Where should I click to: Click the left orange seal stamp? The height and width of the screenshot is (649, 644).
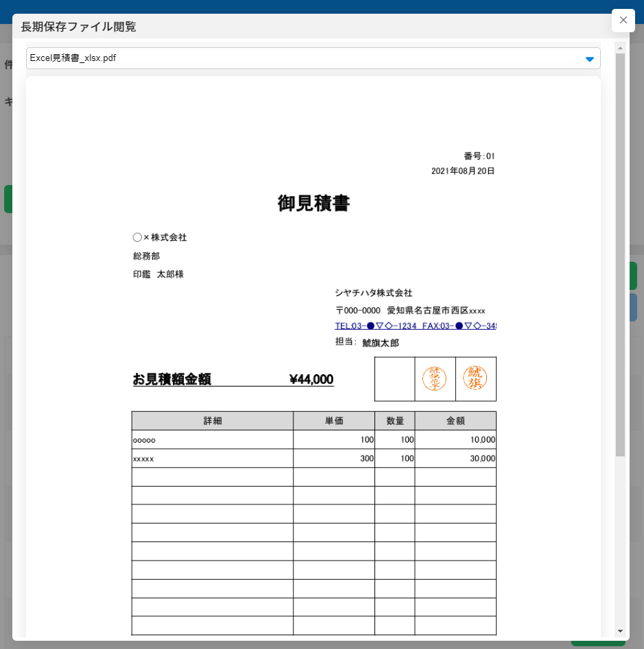(434, 378)
